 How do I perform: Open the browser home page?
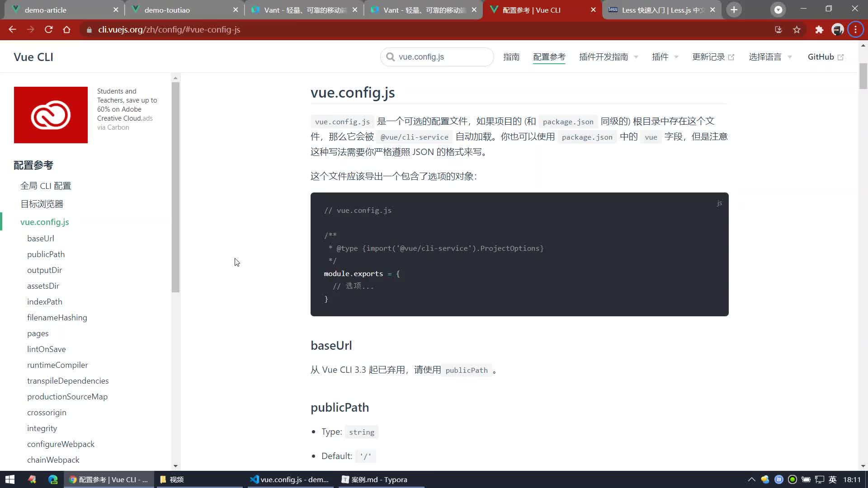pyautogui.click(x=66, y=30)
